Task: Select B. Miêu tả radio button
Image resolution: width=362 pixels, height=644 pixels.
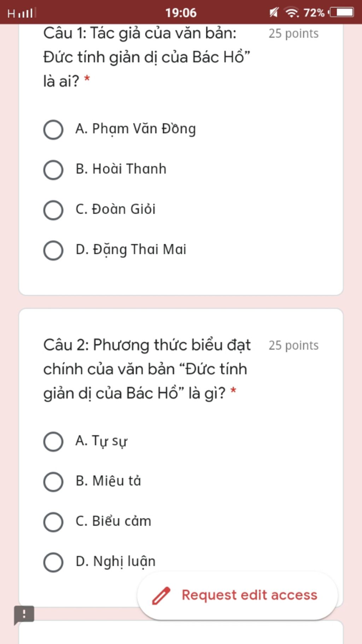Action: pos(53,482)
